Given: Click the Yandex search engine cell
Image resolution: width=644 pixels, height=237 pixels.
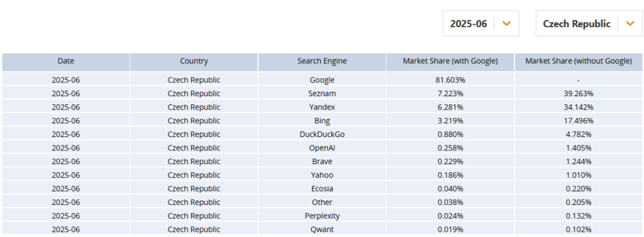Looking at the screenshot, I should [322, 107].
